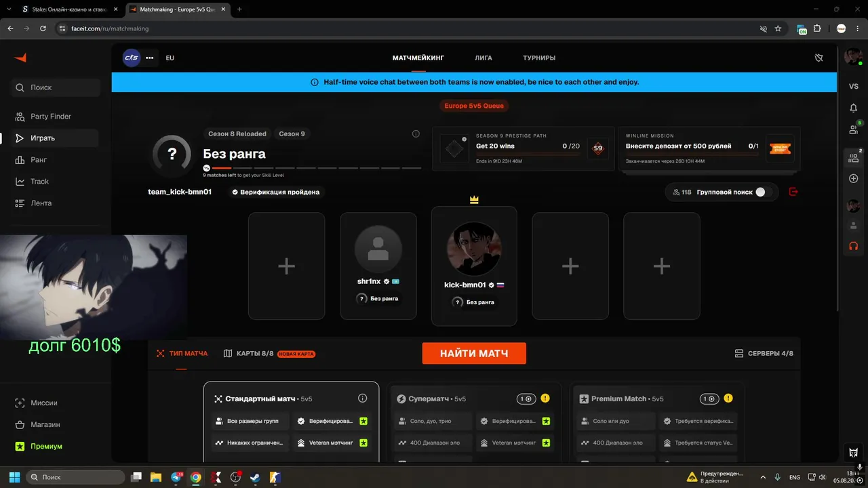Add player in the fourth party slot
This screenshot has height=488, width=868.
point(570,266)
